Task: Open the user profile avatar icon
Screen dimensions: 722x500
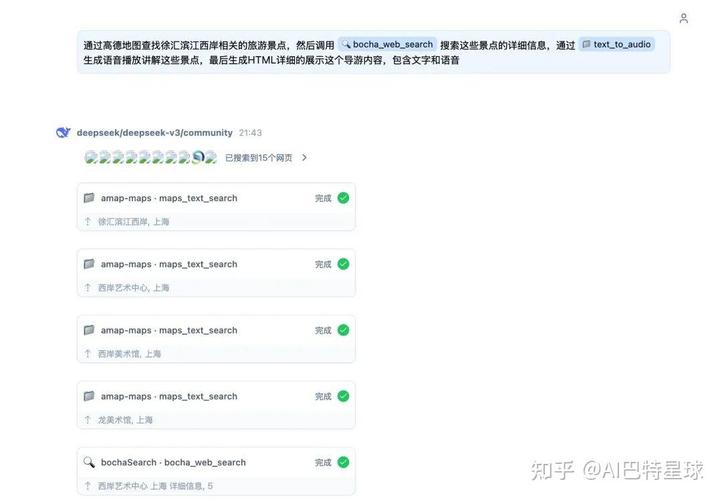Action: pos(683,18)
